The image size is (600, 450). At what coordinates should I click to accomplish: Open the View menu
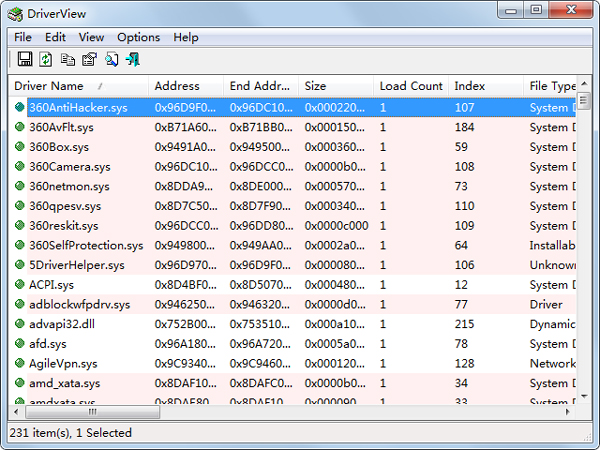91,37
